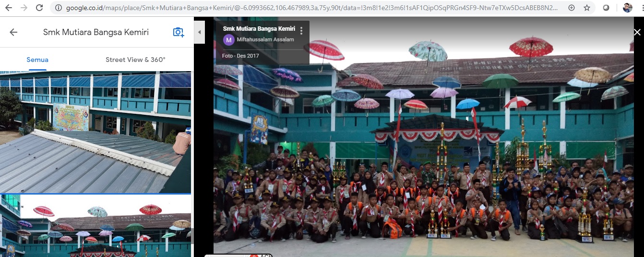Bookmark this page with the star icon
The image size is (644, 257).
point(586,8)
